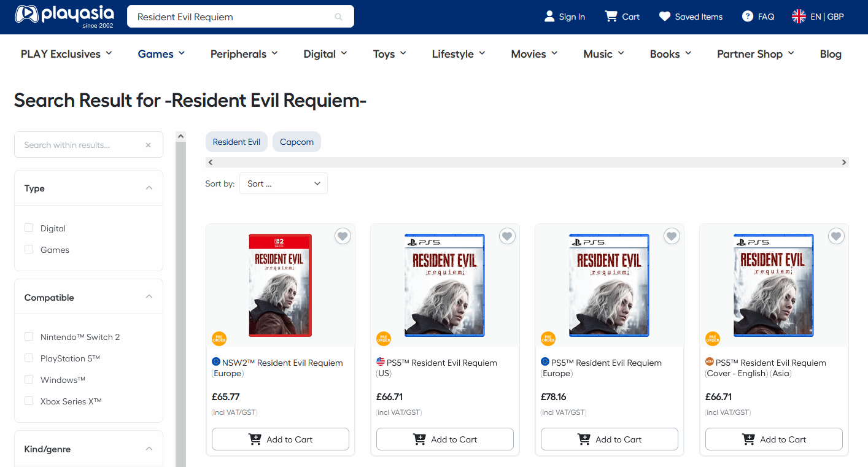Open the Sort by dropdown

click(x=284, y=183)
